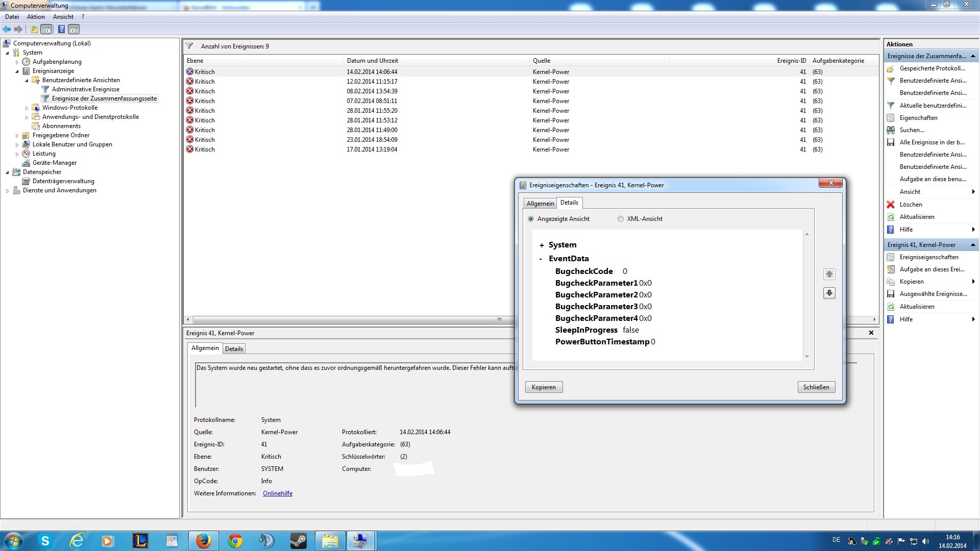Click the up arrow in event dialog
980x551 pixels.
(x=829, y=274)
